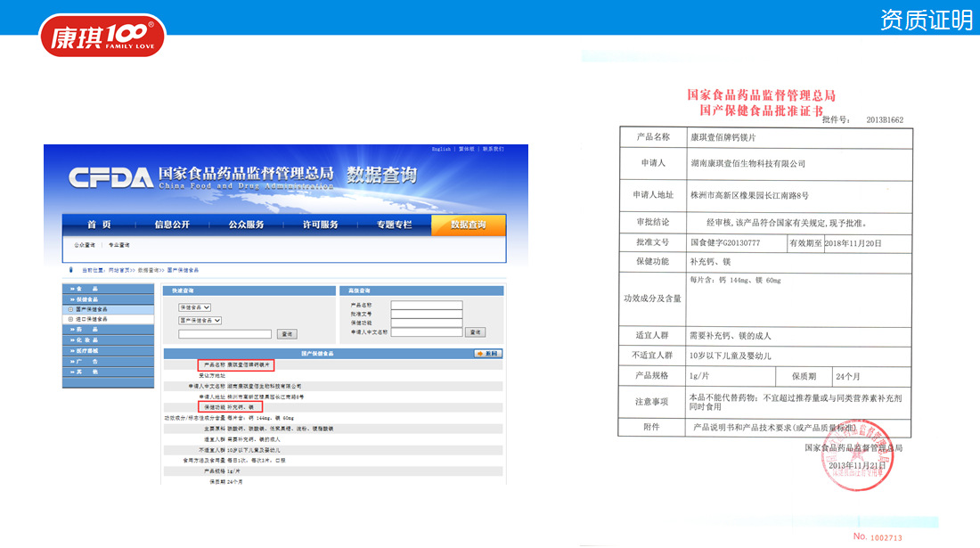The height and width of the screenshot is (548, 980).
Task: Click the 查询 button in the 快速查询 panel
Action: 287,334
